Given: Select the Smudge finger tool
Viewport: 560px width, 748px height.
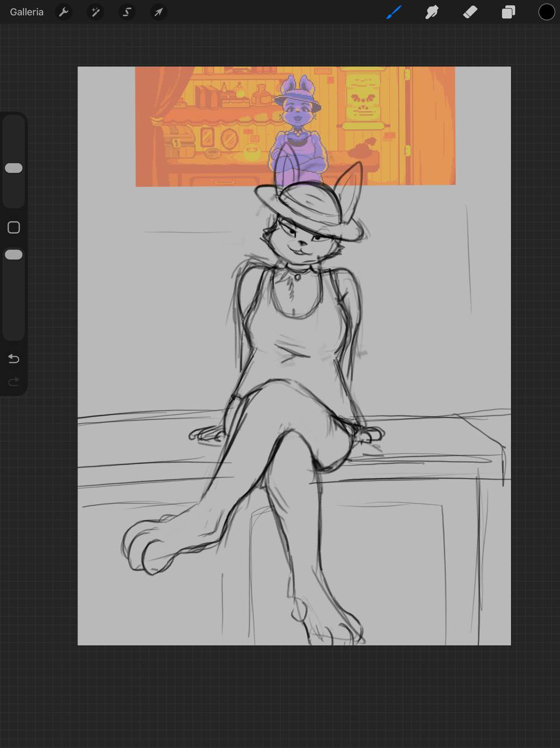Looking at the screenshot, I should coord(432,12).
